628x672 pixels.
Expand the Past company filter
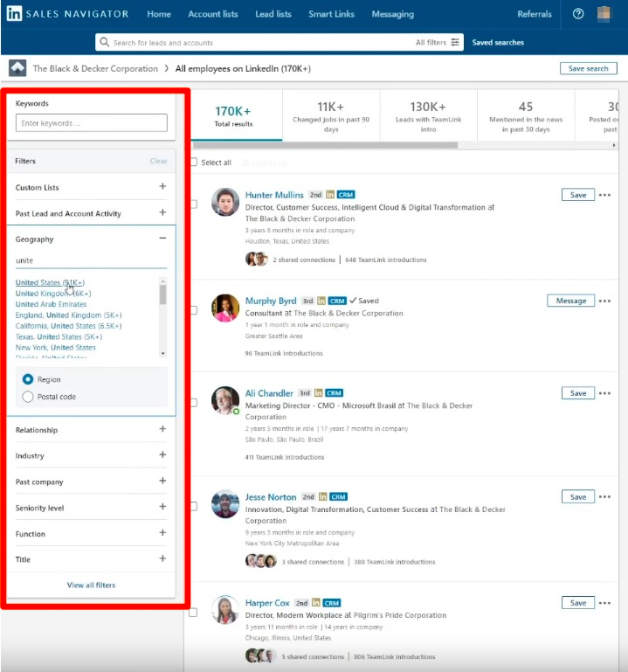[x=162, y=481]
